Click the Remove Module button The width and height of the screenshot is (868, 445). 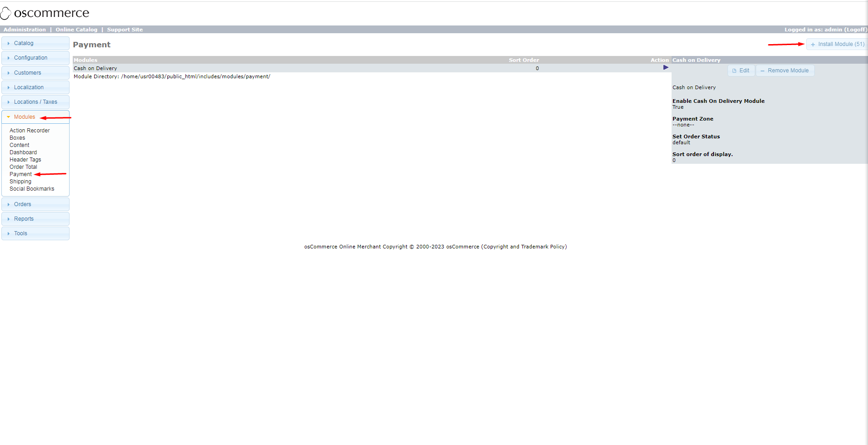click(x=785, y=71)
